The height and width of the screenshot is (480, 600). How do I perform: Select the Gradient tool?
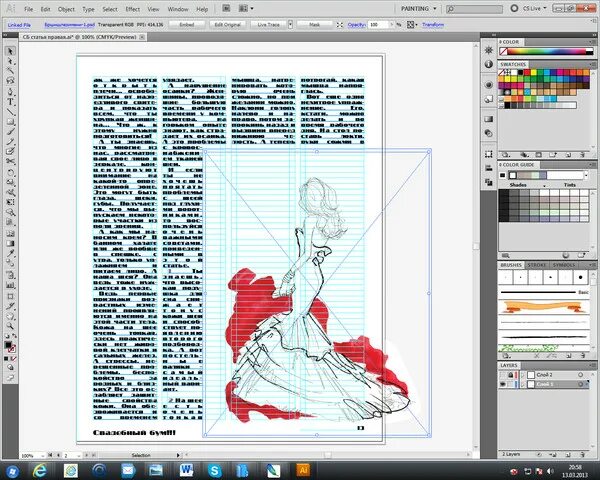(x=10, y=243)
